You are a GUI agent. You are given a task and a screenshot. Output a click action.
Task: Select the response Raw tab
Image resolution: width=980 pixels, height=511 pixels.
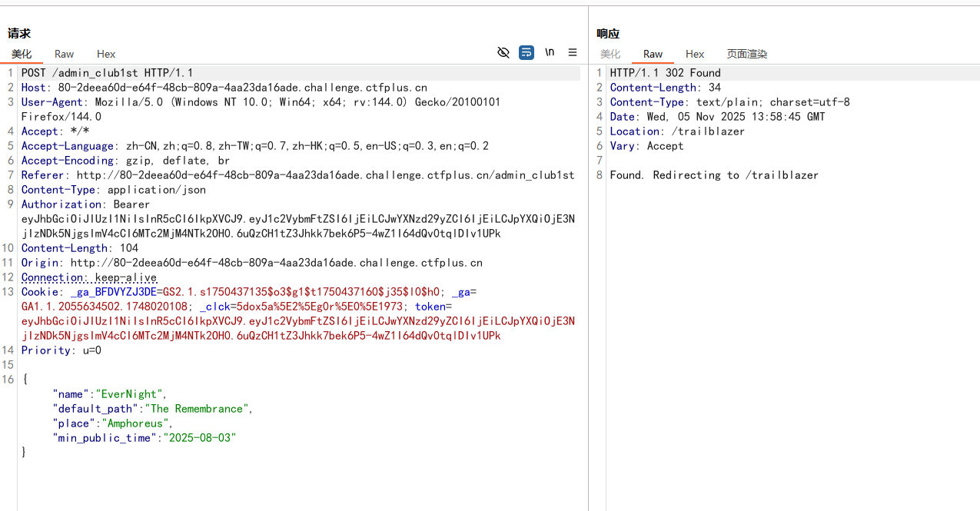653,54
